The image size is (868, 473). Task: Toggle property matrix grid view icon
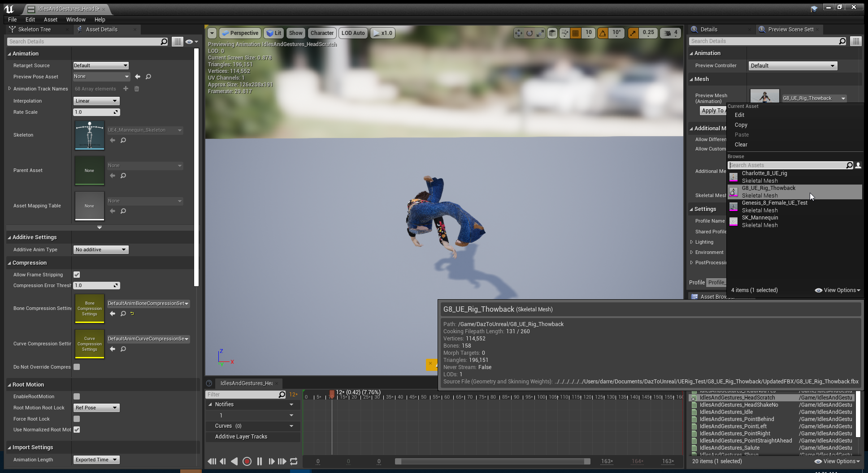178,42
